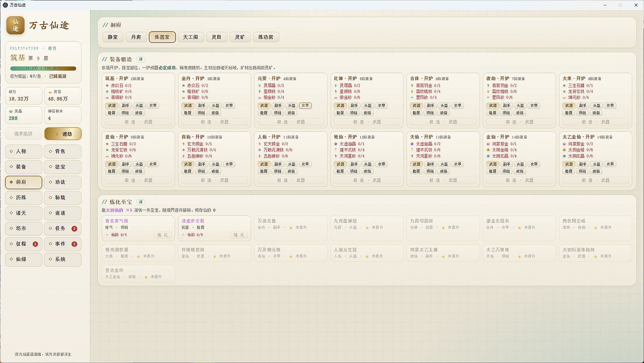Click the 灵犀晶 icon in 元婴·开炉 card
This screenshot has height=363, width=644.
(x=260, y=86)
